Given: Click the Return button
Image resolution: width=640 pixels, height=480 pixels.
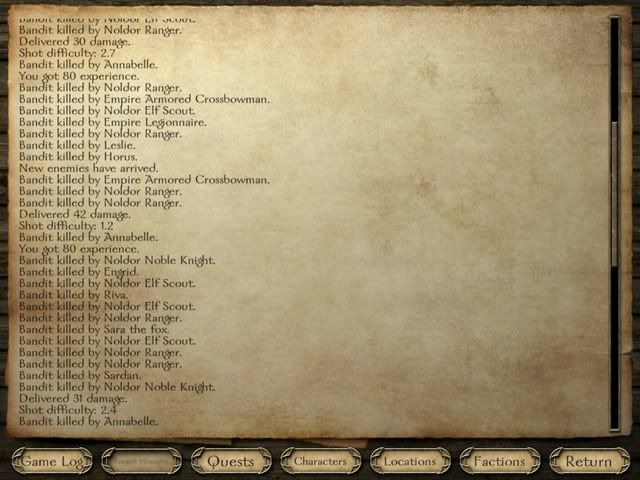Looking at the screenshot, I should [589, 461].
